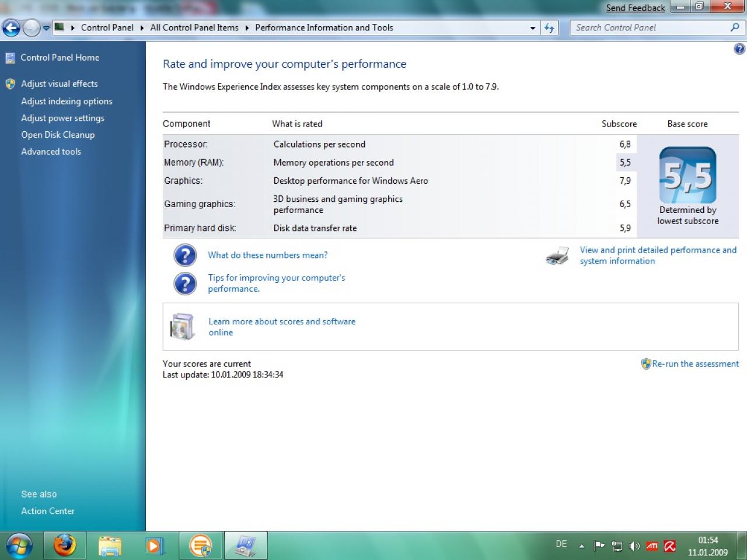Image resolution: width=747 pixels, height=560 pixels.
Task: Open Action Center under See also
Action: coord(48,511)
